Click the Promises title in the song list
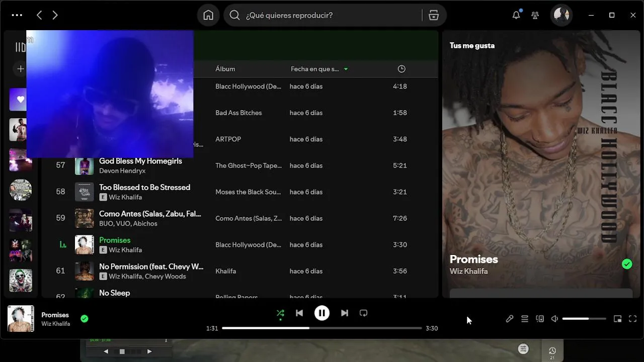644x362 pixels. tap(115, 240)
